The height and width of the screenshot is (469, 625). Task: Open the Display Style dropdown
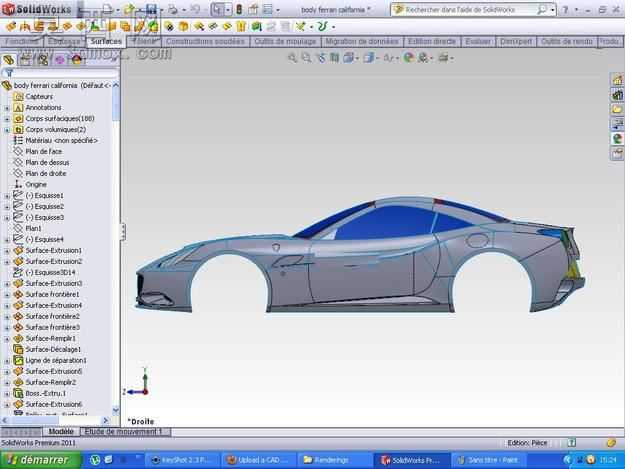coord(377,59)
